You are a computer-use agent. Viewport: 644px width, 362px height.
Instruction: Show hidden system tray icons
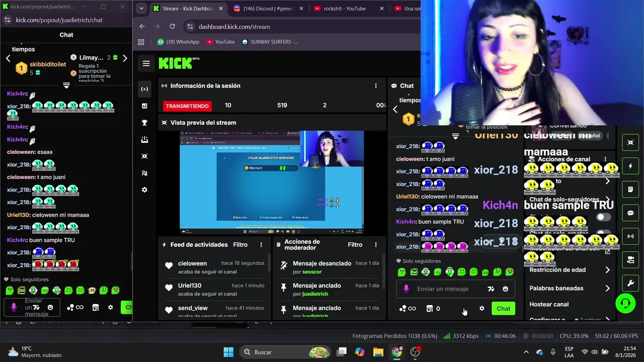pos(526,352)
